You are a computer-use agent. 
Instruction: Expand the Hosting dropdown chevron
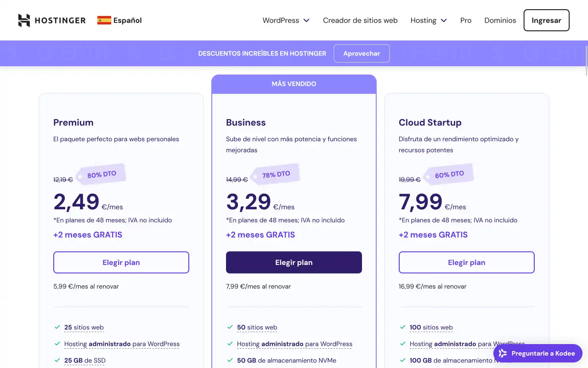point(444,20)
